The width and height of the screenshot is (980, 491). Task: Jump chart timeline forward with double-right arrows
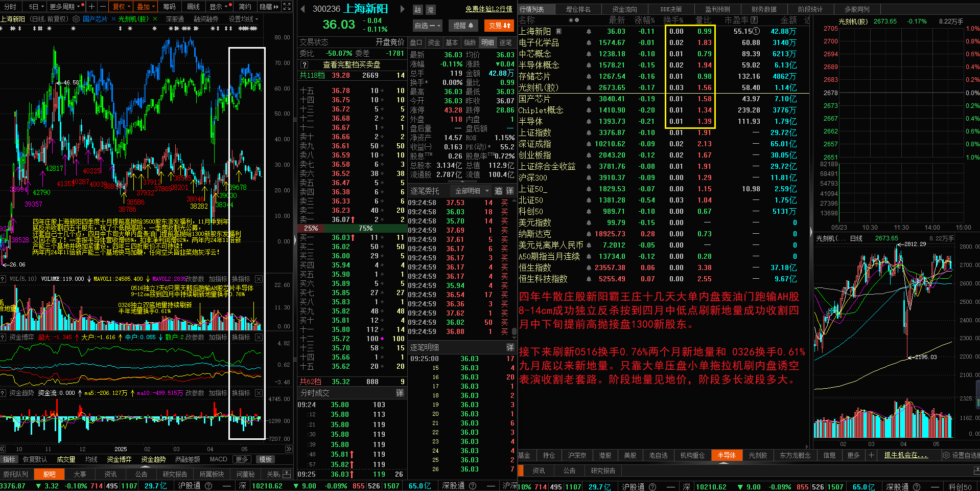tap(289, 449)
